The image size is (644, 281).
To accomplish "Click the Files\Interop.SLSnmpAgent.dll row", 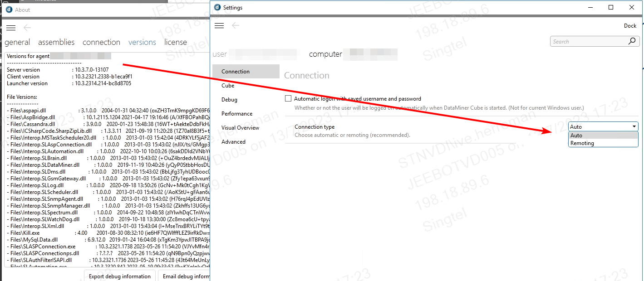I will click(x=108, y=199).
